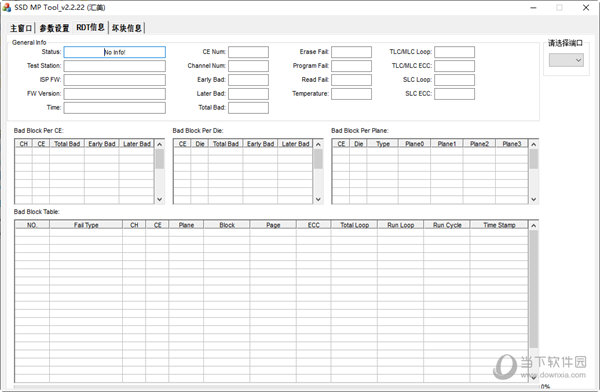Screen dimensions: 600x392
Task: Click the TLC/MLC Loop field
Action: coord(454,52)
